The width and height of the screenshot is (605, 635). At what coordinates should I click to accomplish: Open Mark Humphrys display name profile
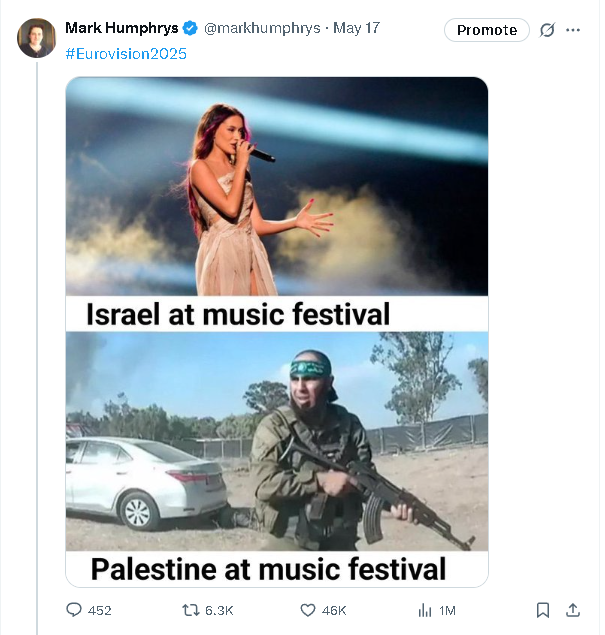point(121,28)
